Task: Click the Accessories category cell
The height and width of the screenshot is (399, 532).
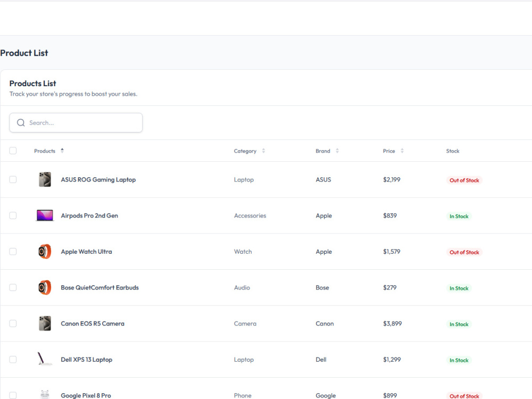Action: 250,215
